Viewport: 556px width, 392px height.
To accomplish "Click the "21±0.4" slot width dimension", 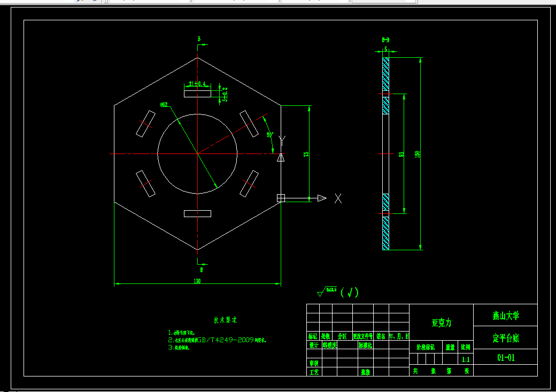I will coord(197,84).
